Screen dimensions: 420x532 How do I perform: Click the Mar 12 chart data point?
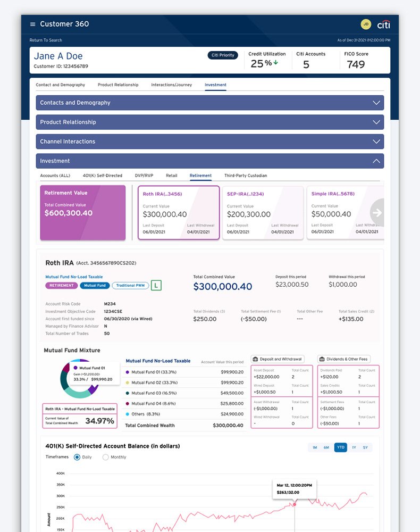295,504
